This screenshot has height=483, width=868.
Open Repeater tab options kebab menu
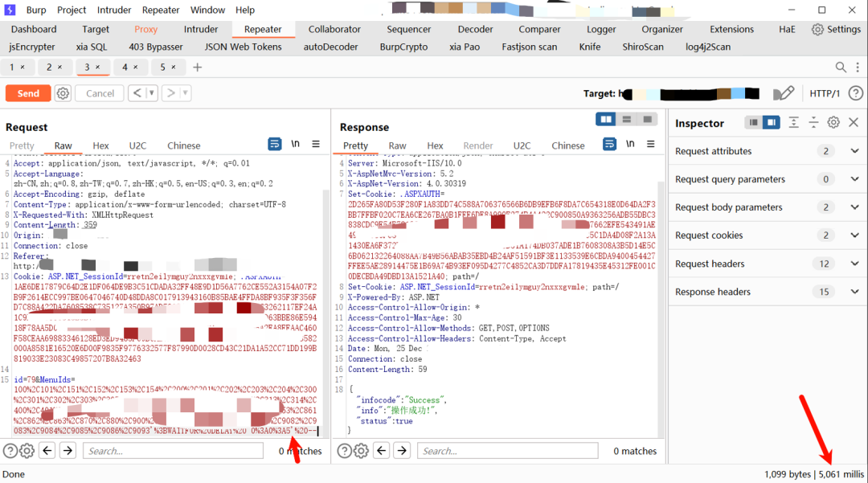tap(858, 68)
